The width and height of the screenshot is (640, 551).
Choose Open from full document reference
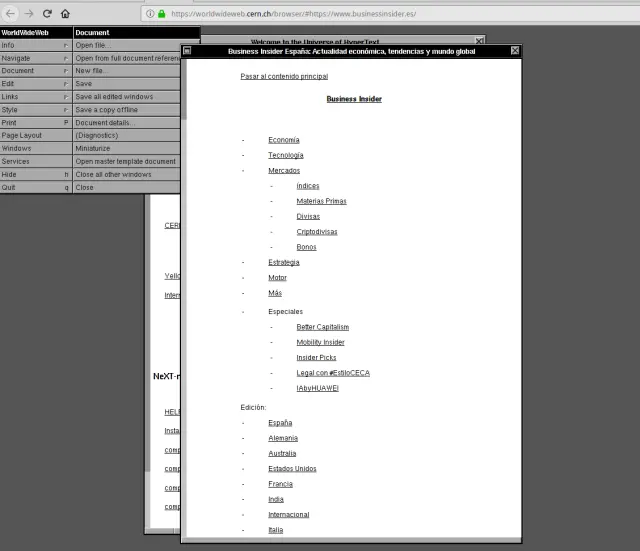click(127, 58)
